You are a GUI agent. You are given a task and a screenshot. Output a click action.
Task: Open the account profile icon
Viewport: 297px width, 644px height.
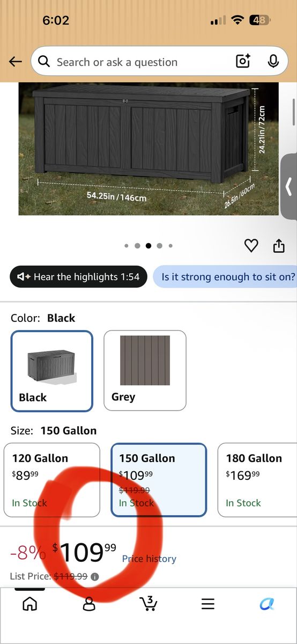(89, 604)
